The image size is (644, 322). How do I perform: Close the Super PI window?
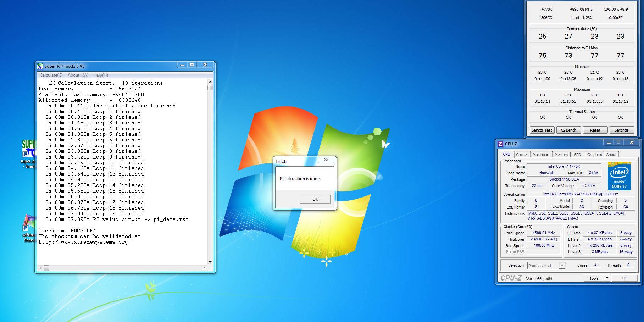[205, 65]
